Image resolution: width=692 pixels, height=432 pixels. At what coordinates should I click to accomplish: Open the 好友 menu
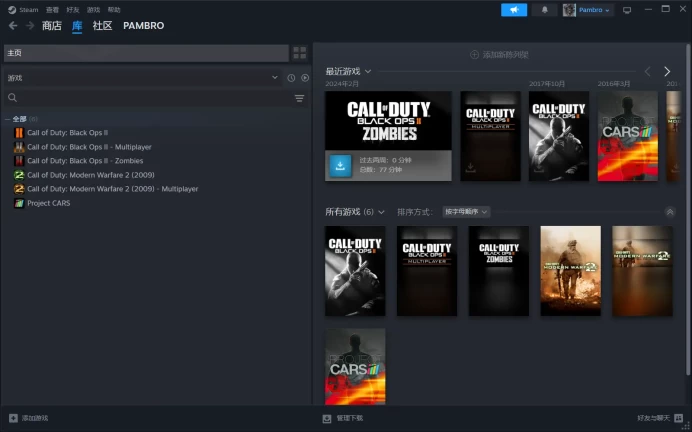73,10
